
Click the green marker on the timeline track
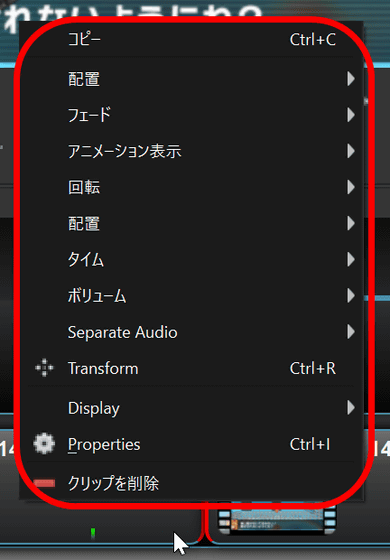pos(93,533)
